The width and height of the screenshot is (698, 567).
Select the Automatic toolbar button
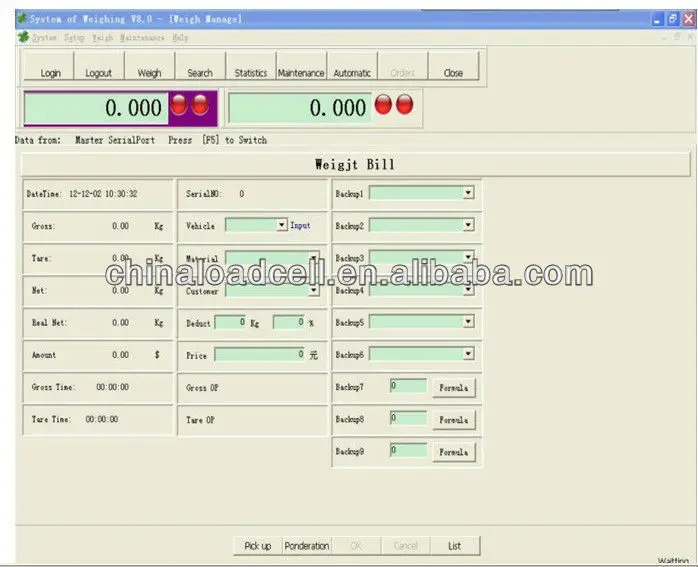coord(352,72)
